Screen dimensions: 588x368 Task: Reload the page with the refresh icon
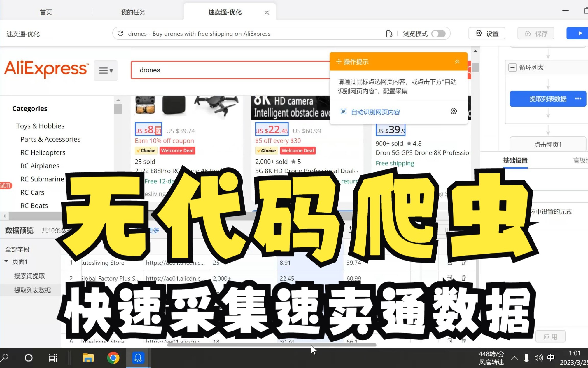(120, 33)
